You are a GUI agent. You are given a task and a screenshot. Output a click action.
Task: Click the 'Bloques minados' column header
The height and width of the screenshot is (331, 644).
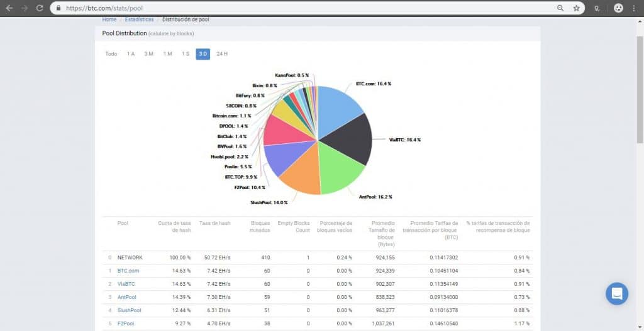tap(260, 227)
